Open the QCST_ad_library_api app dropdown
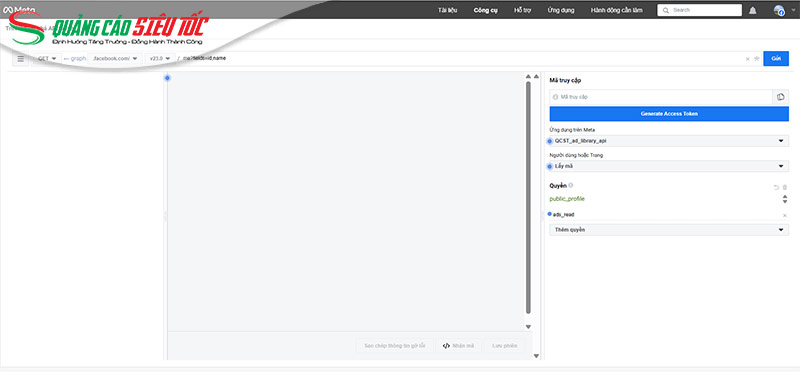Screen dimensions: 800x372 tap(669, 141)
